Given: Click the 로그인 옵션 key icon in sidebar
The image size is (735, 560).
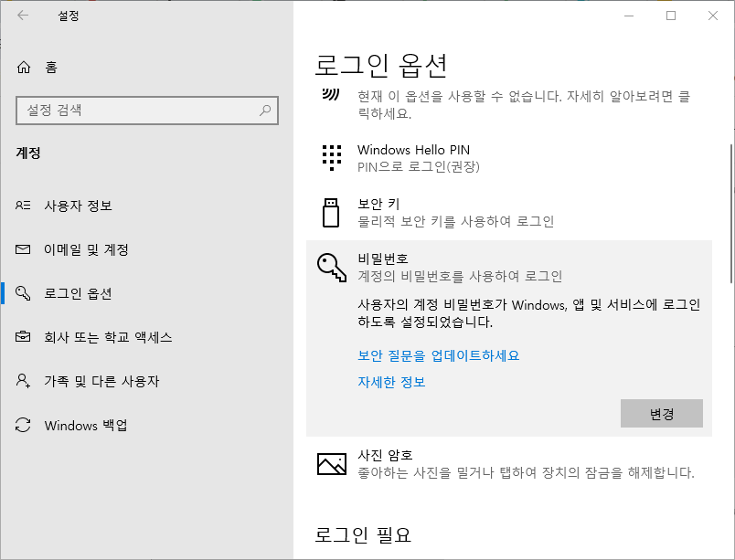Looking at the screenshot, I should [23, 293].
